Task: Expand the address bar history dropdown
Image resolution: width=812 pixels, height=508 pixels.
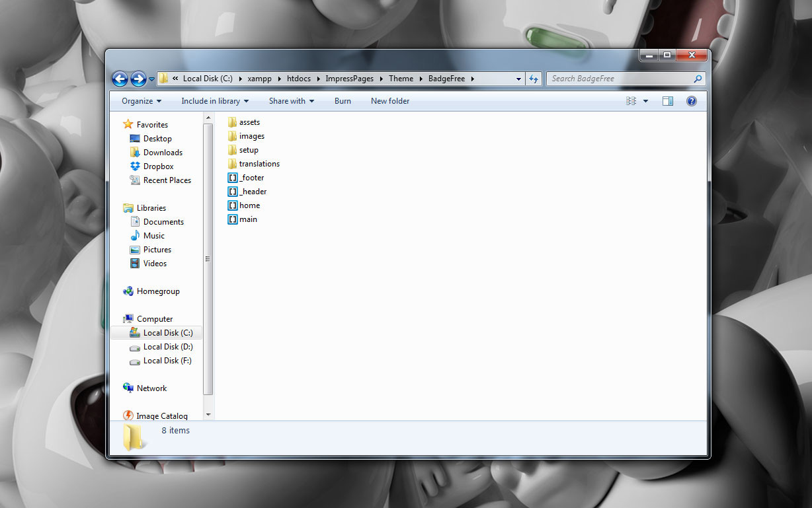Action: (x=518, y=79)
